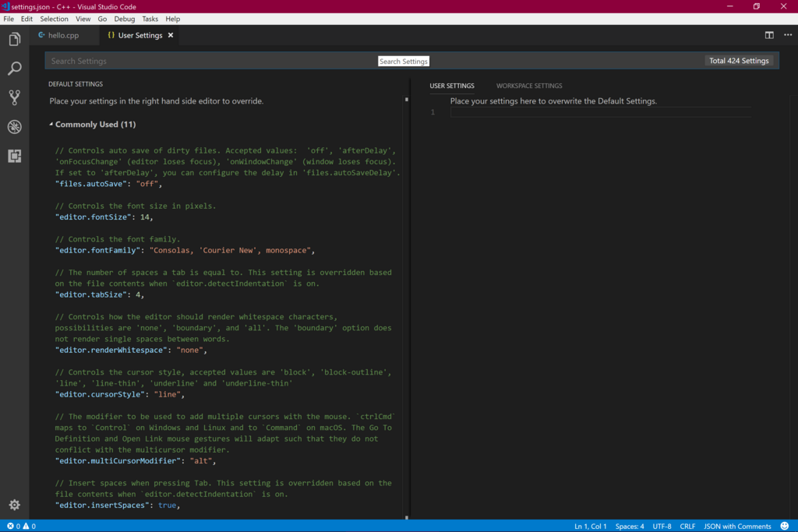Click the "editor.cursorStyle" setting key
The image size is (798, 532).
coord(99,394)
